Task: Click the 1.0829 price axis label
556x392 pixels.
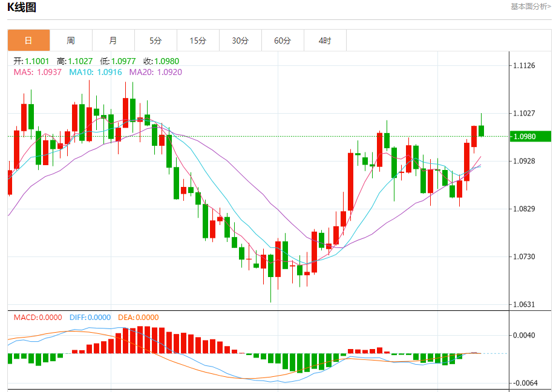Action: 524,209
